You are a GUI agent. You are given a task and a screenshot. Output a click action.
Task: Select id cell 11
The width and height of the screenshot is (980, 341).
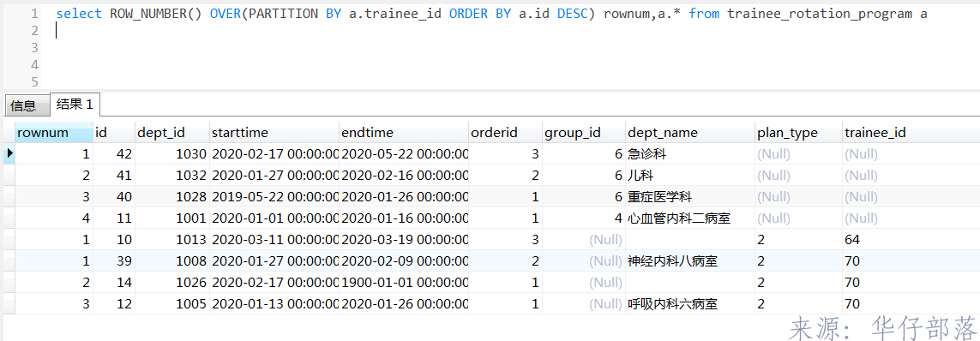pos(114,218)
